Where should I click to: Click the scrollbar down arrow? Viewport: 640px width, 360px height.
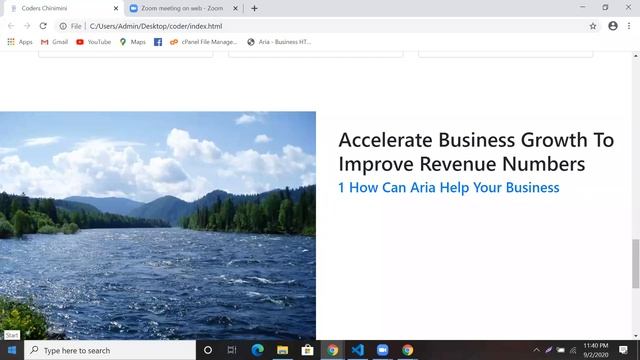click(x=636, y=336)
